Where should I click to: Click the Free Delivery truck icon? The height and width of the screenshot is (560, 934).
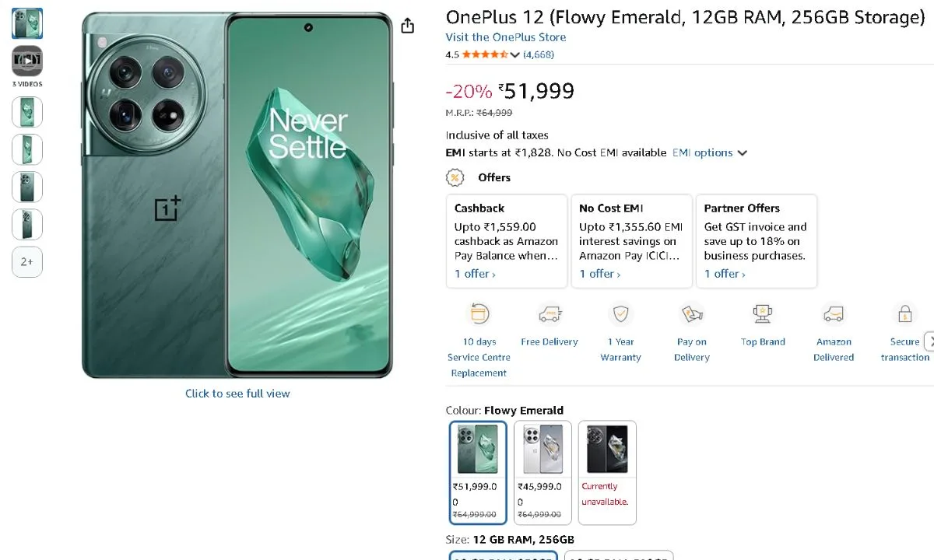(550, 314)
